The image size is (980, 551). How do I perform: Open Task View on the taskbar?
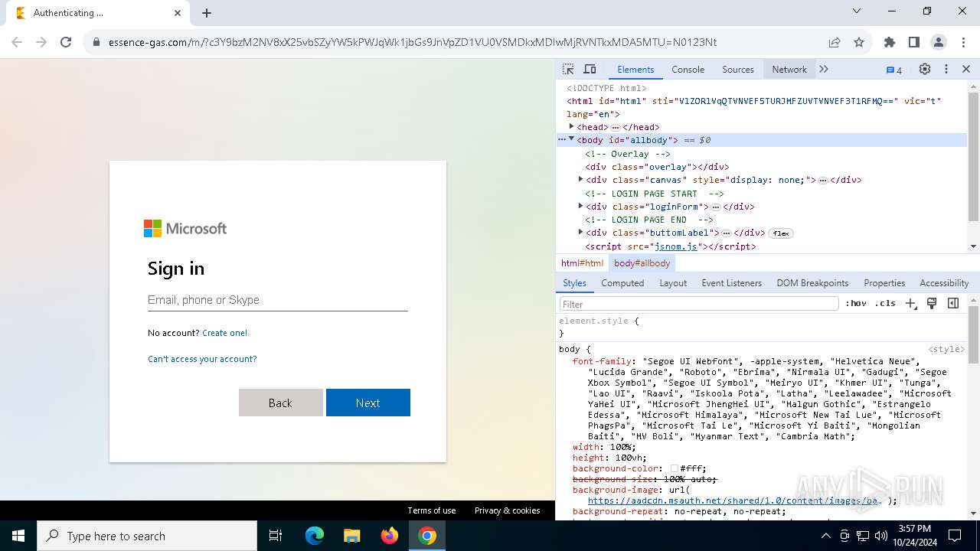(x=276, y=536)
